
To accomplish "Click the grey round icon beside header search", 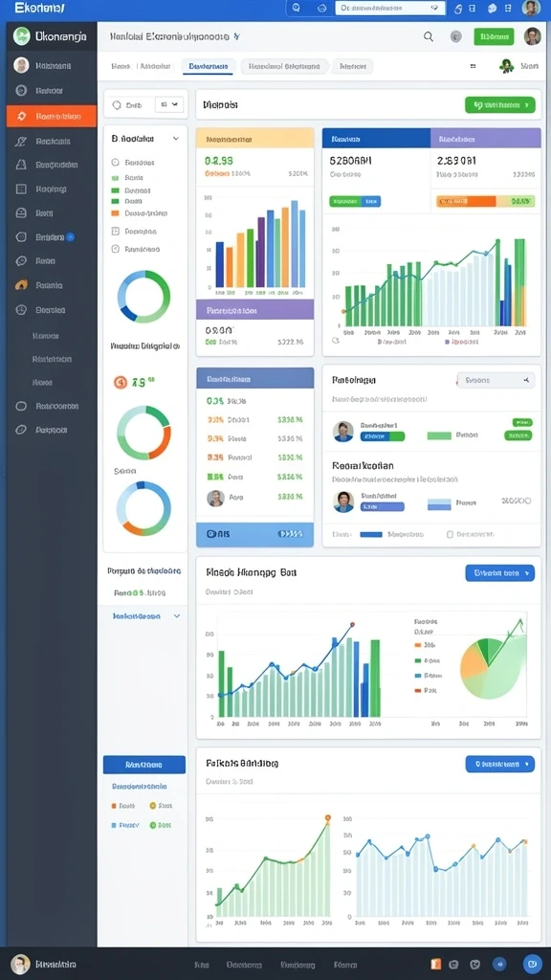I will pos(456,37).
